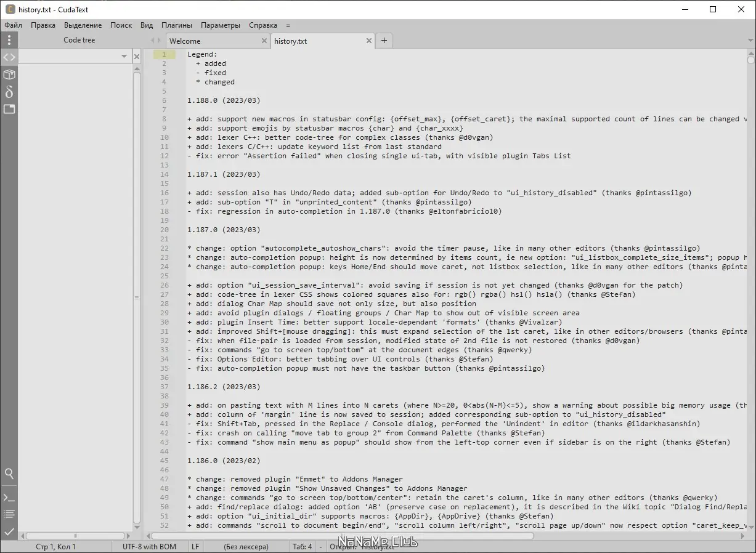Viewport: 756px width, 553px height.
Task: Open the Validate checkmark panel icon
Action: pyautogui.click(x=9, y=531)
